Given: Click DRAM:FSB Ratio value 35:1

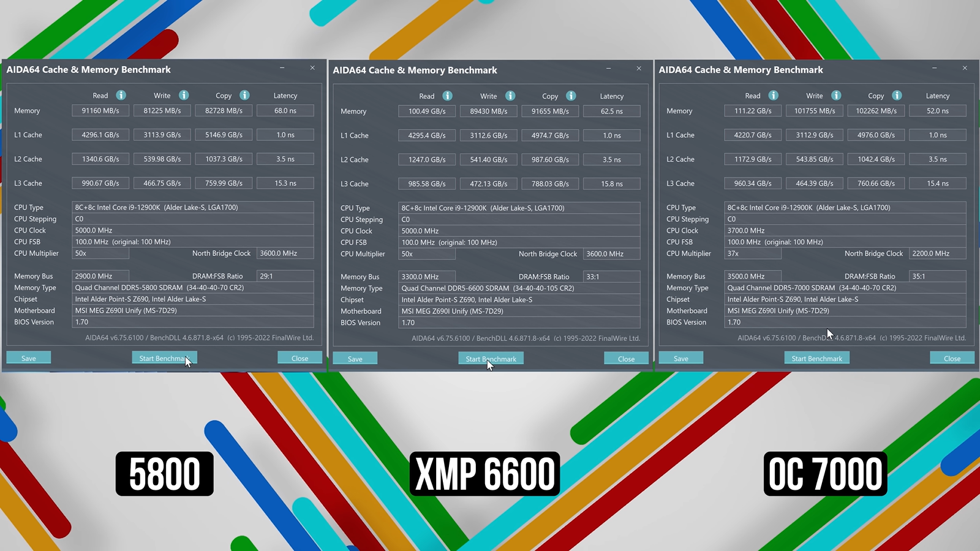Looking at the screenshot, I should (938, 276).
